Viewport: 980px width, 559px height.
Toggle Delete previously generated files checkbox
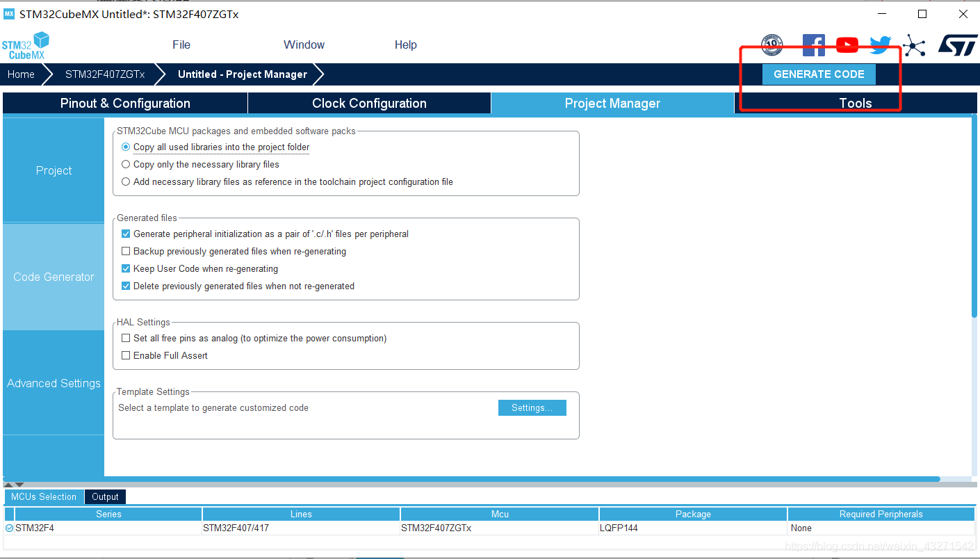pyautogui.click(x=126, y=286)
